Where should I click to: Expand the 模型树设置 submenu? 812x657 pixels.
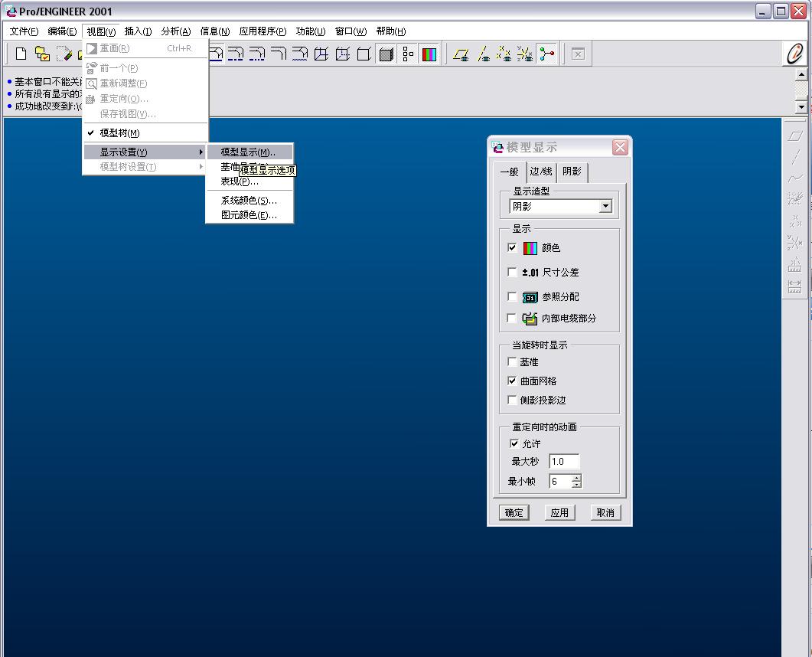tap(146, 167)
